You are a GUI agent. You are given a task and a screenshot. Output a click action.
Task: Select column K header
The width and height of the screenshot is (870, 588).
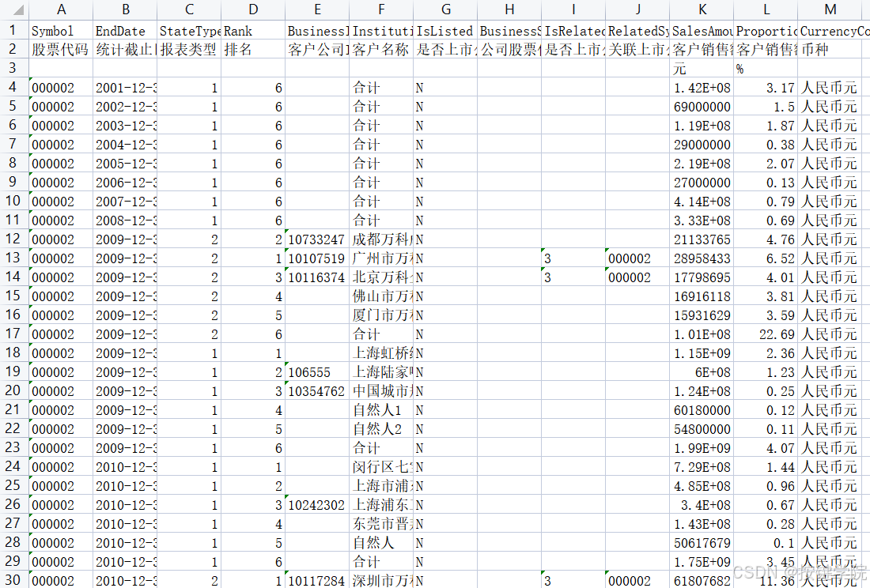(x=702, y=9)
